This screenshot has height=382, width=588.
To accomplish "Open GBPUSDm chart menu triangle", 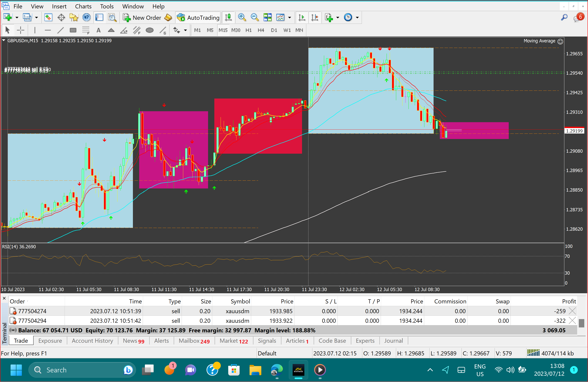I will coord(4,40).
